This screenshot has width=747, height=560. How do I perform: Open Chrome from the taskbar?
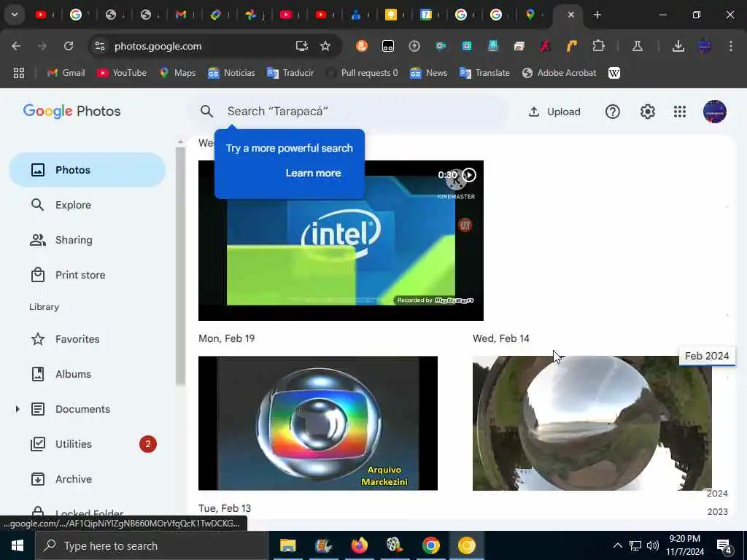[430, 545]
